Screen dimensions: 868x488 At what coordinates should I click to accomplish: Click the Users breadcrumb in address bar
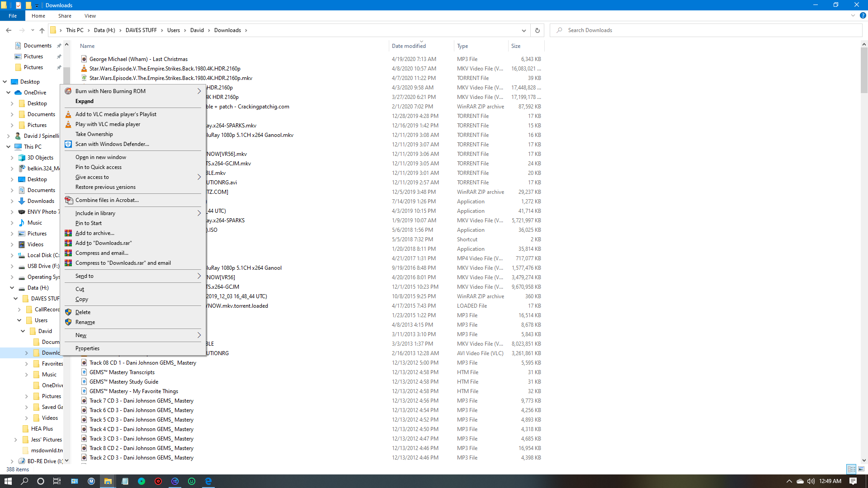click(174, 30)
